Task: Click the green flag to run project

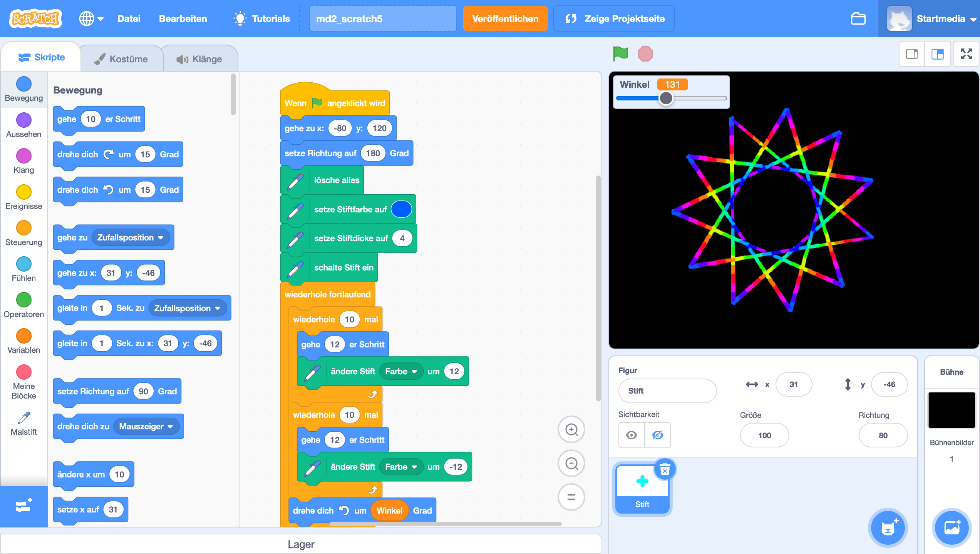Action: pyautogui.click(x=620, y=53)
